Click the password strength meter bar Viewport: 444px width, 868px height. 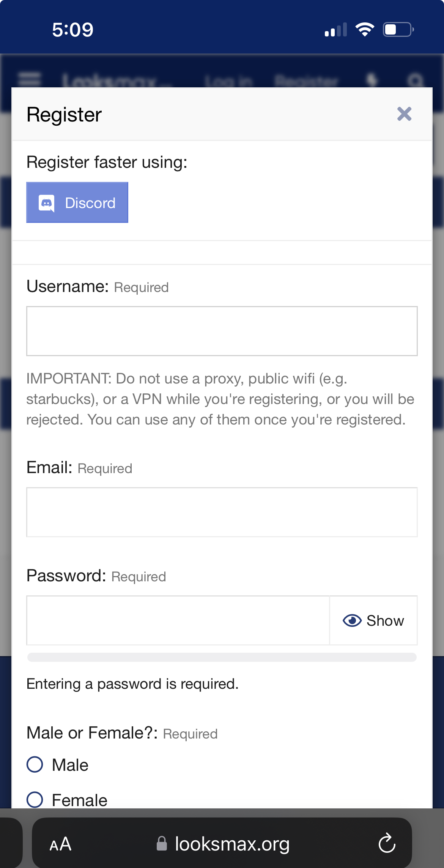pos(222,657)
